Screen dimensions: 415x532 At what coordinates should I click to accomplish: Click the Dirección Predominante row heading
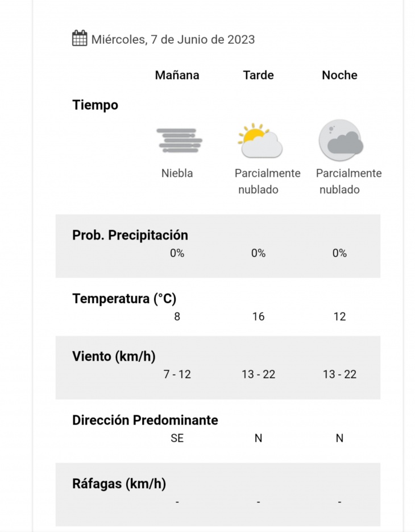pyautogui.click(x=145, y=420)
